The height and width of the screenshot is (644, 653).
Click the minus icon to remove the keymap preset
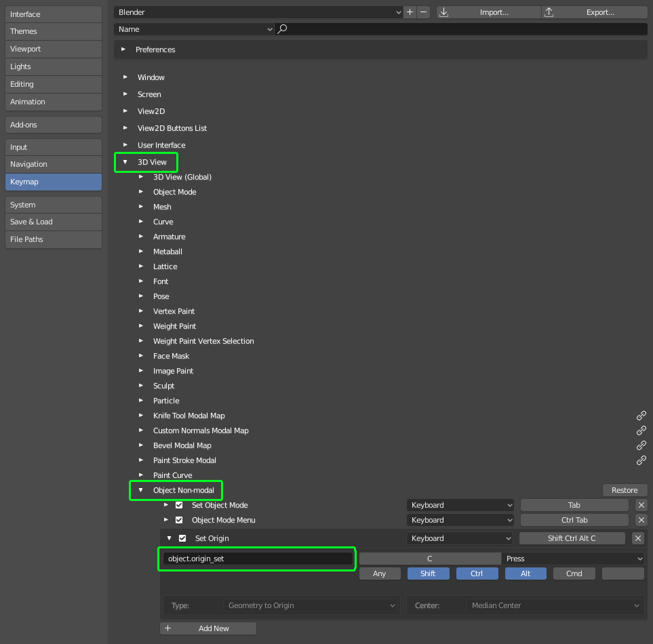coord(424,12)
